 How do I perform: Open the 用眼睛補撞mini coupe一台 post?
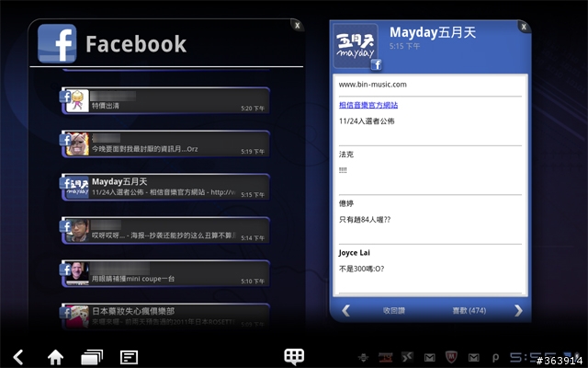pos(165,273)
